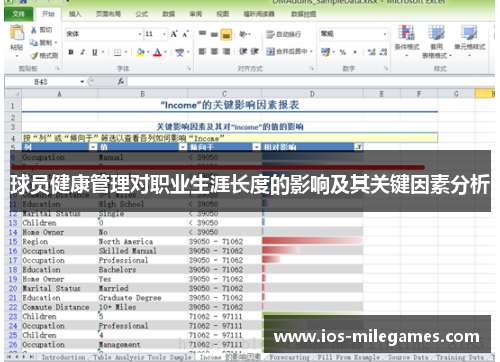The width and height of the screenshot is (500, 362).
Task: Increase font size with the large A icon
Action: coord(174,34)
